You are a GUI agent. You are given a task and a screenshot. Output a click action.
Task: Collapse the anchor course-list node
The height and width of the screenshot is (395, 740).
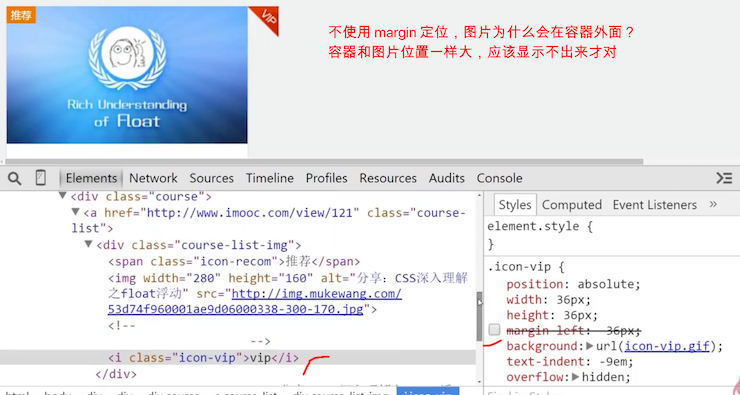pos(75,212)
